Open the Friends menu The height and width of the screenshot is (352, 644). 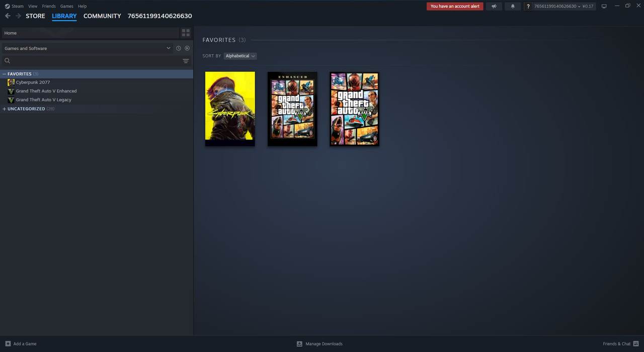pos(49,6)
